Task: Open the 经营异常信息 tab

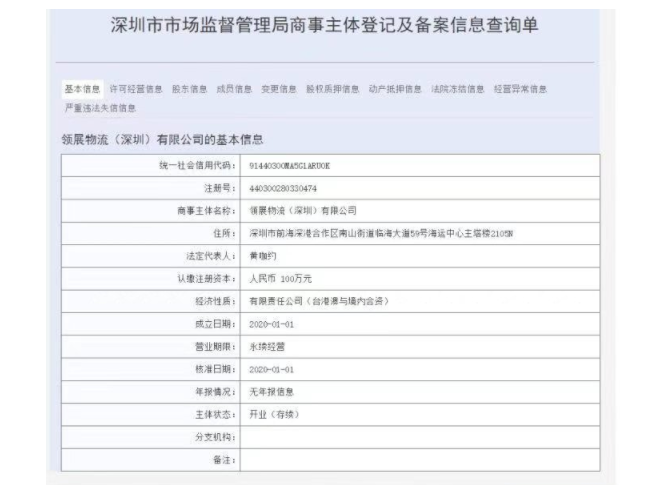Action: click(520, 89)
